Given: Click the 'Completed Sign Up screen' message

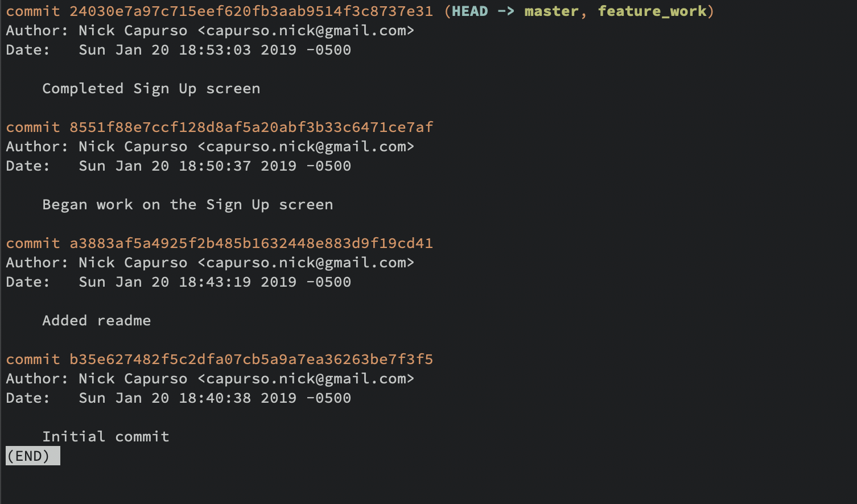Looking at the screenshot, I should click(x=151, y=89).
